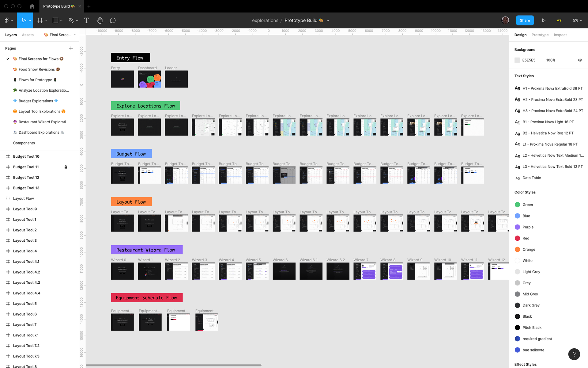The height and width of the screenshot is (368, 588).
Task: Select the Text tool
Action: (86, 21)
